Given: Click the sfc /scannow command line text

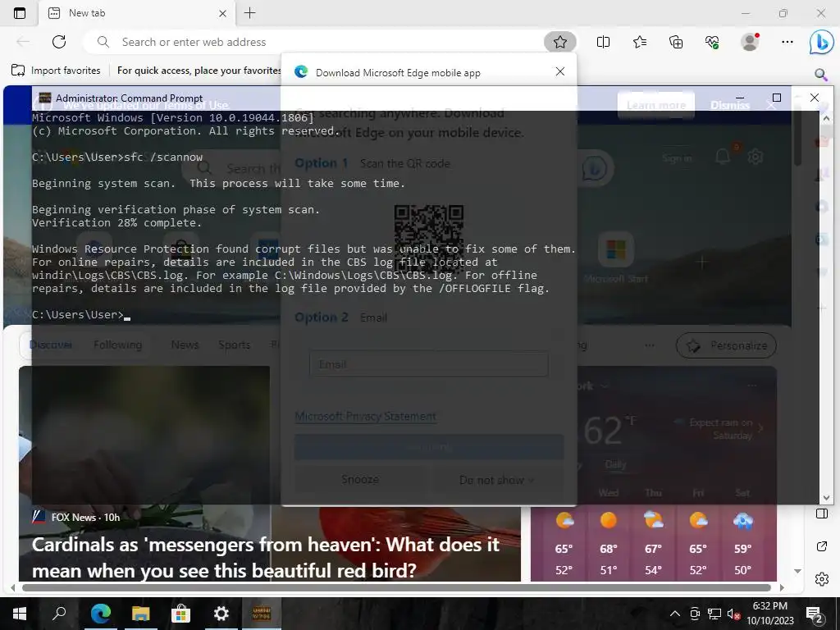Looking at the screenshot, I should tap(163, 157).
